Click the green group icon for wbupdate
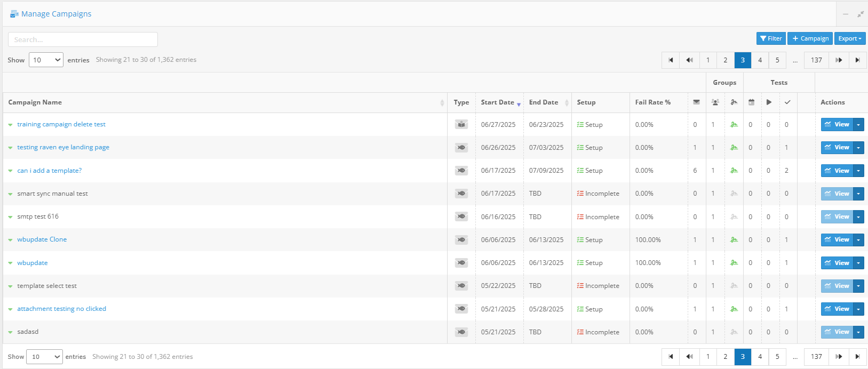 734,263
